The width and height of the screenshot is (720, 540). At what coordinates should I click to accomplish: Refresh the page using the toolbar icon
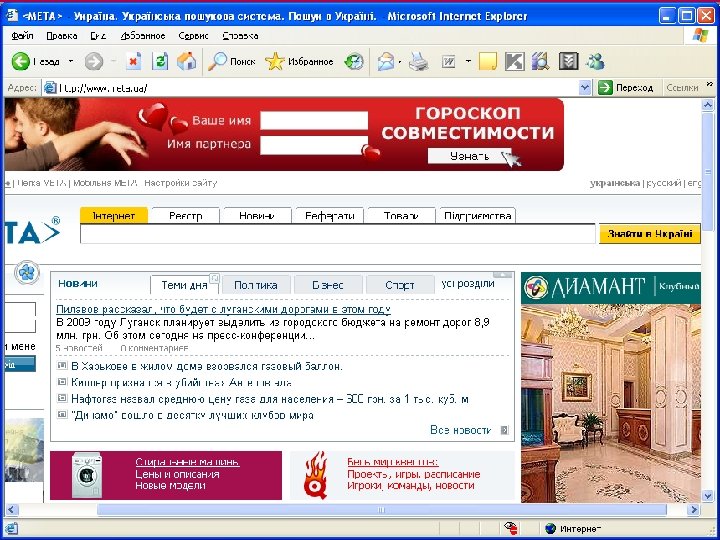(x=160, y=61)
